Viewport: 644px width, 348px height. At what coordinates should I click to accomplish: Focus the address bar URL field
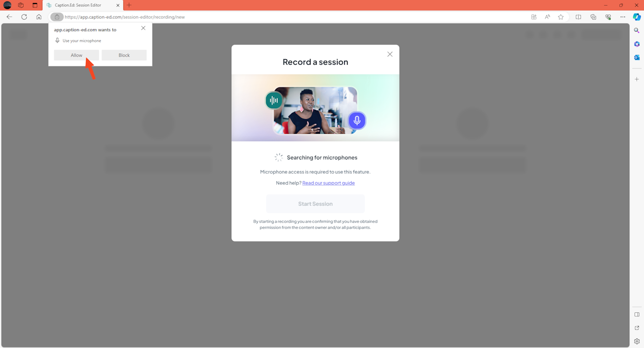click(x=292, y=17)
